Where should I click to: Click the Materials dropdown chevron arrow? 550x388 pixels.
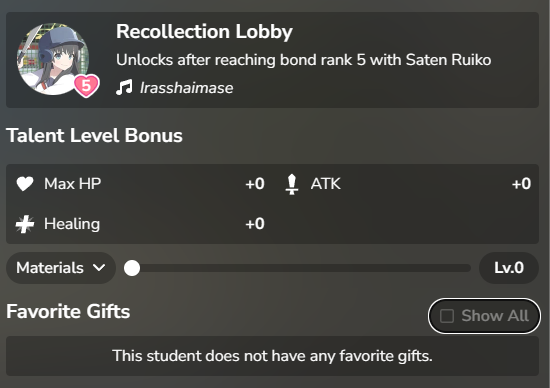(x=99, y=268)
